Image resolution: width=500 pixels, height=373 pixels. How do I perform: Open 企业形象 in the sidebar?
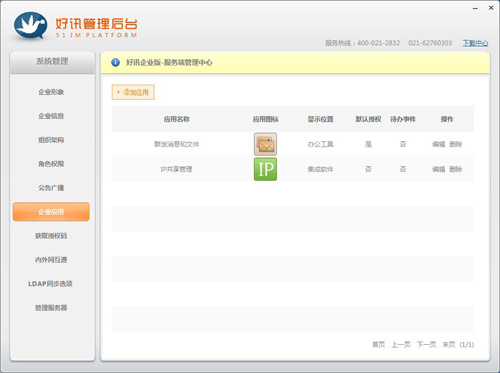(51, 92)
